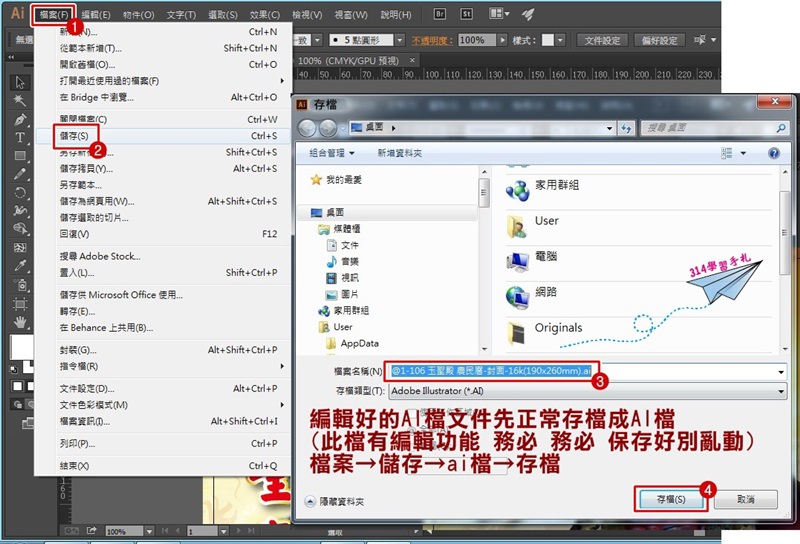Image resolution: width=800 pixels, height=544 pixels.
Task: Click the style swatch in control bar
Action: [x=547, y=40]
